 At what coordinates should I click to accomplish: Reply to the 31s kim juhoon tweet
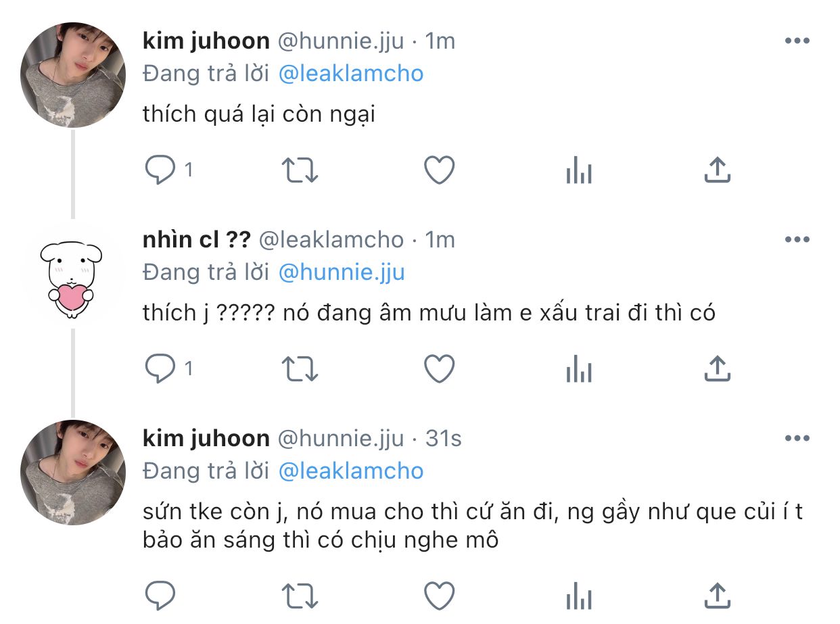[161, 596]
